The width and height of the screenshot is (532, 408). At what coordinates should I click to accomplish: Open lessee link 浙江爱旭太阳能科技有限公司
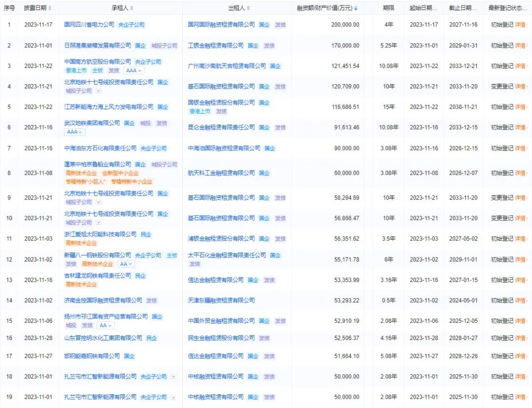[x=100, y=234]
